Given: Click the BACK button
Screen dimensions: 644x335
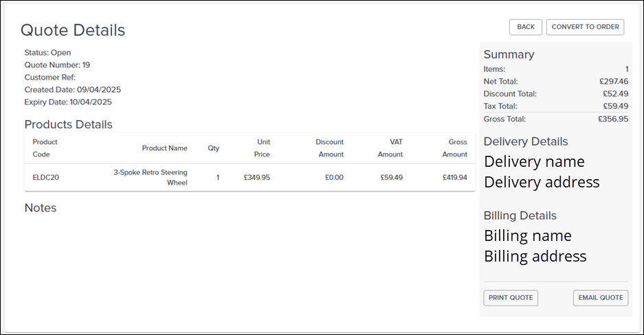Looking at the screenshot, I should pos(525,27).
